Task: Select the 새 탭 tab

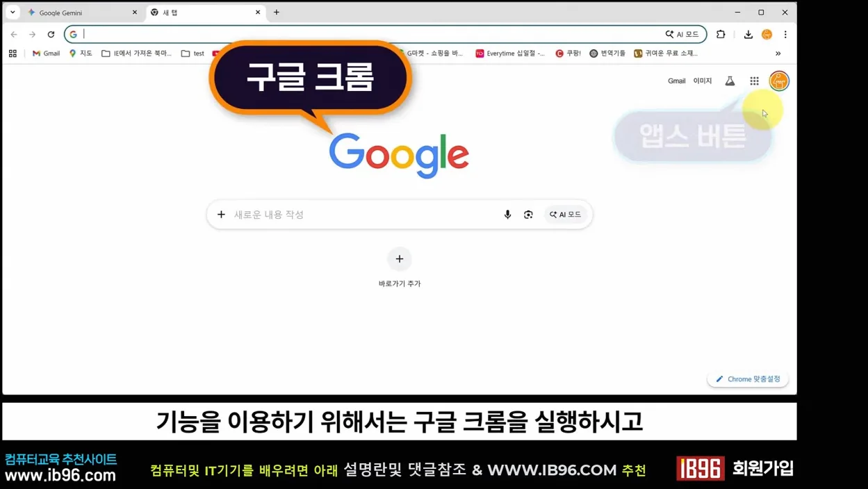Action: click(x=206, y=13)
